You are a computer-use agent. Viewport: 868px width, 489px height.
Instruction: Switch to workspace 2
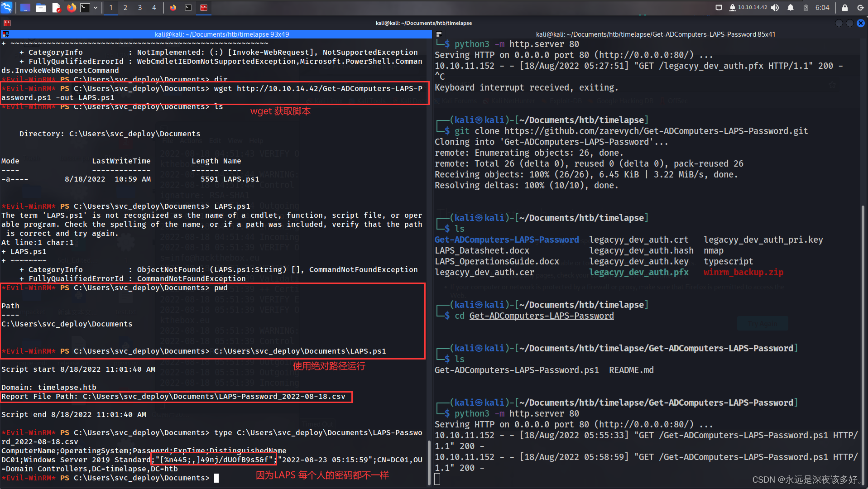[125, 8]
